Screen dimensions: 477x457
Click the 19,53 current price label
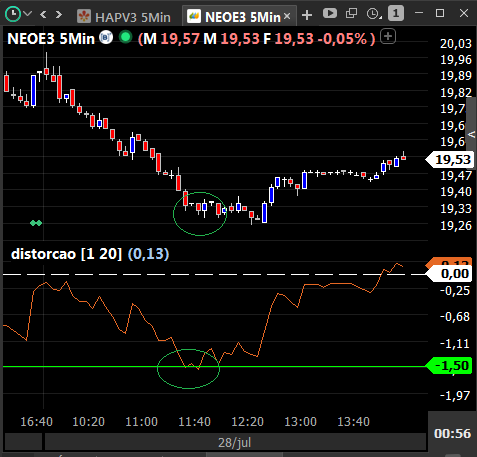coord(450,160)
